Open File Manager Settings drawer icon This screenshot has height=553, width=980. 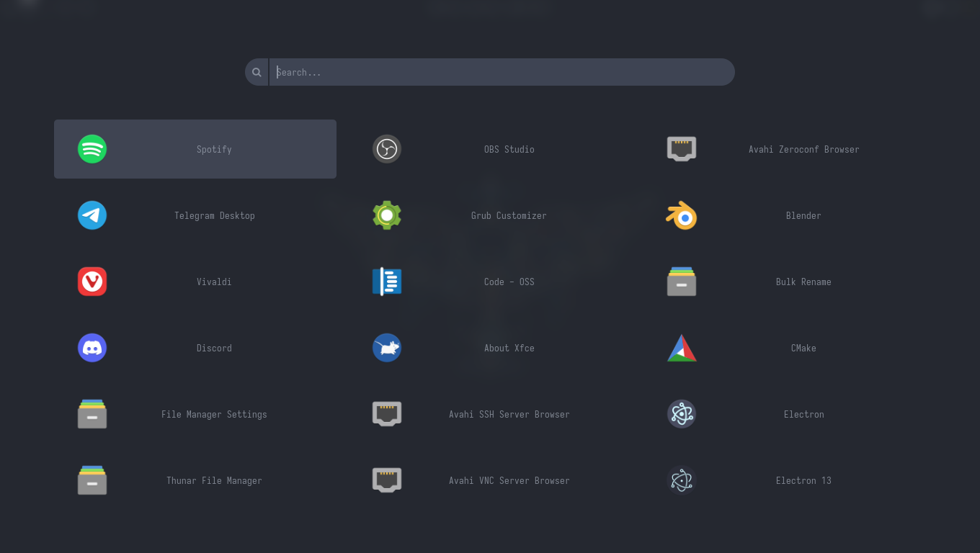click(92, 414)
